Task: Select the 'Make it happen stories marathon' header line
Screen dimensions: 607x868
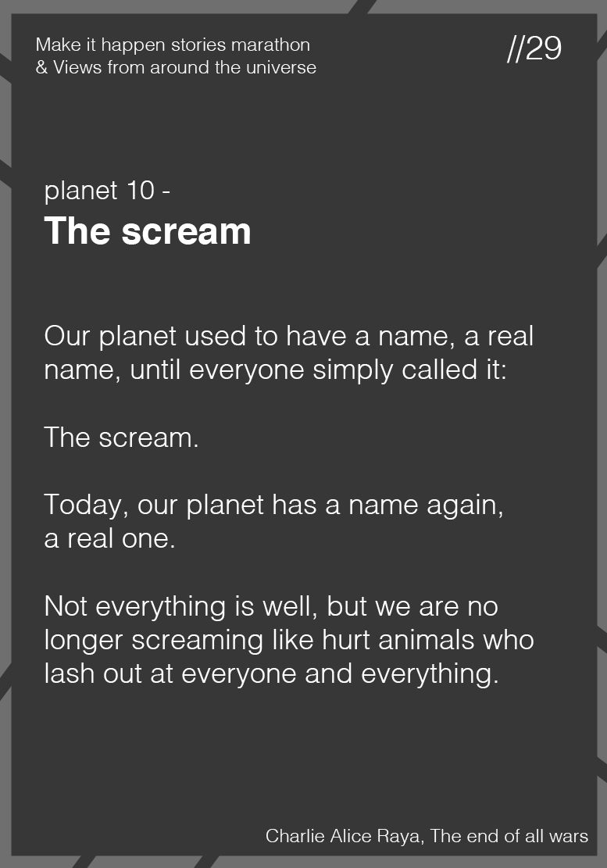Action: point(173,45)
